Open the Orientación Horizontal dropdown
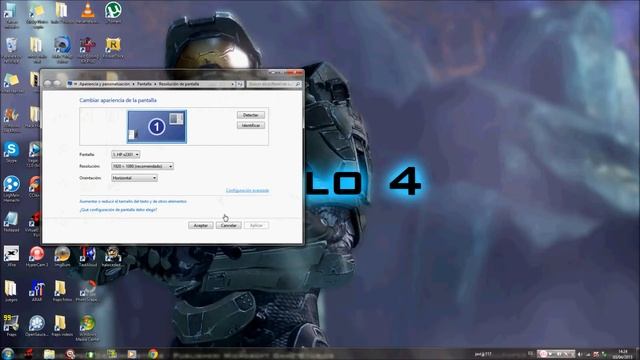Image resolution: width=640 pixels, height=360 pixels. pos(134,178)
